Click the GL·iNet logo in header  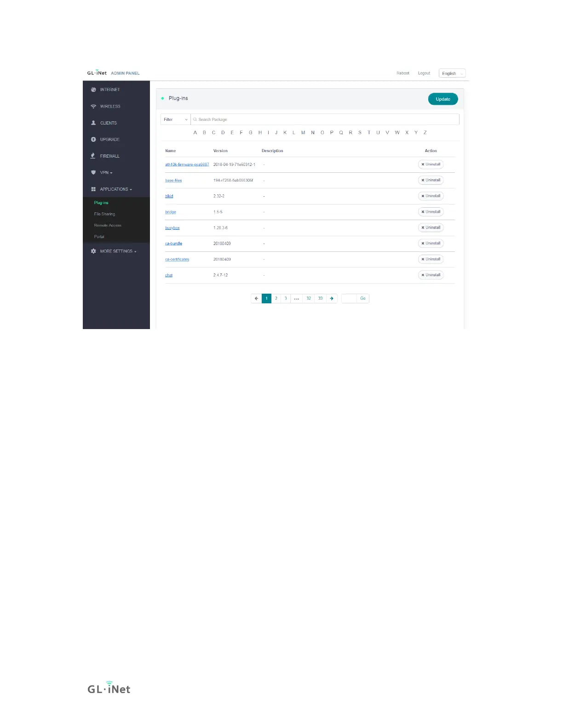(x=97, y=73)
